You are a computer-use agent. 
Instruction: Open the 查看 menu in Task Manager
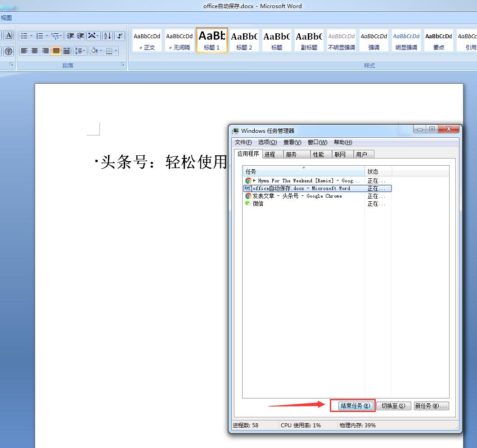[292, 142]
